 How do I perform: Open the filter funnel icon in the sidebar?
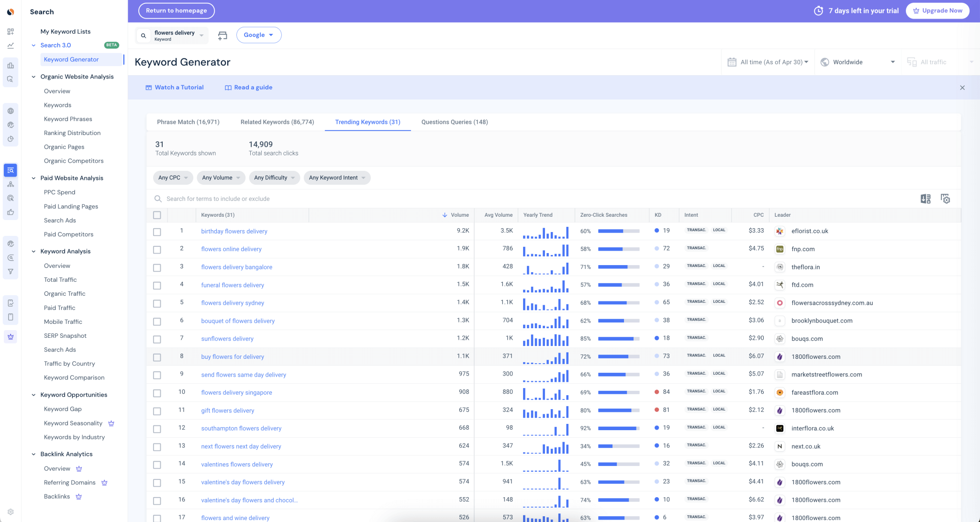pos(11,271)
